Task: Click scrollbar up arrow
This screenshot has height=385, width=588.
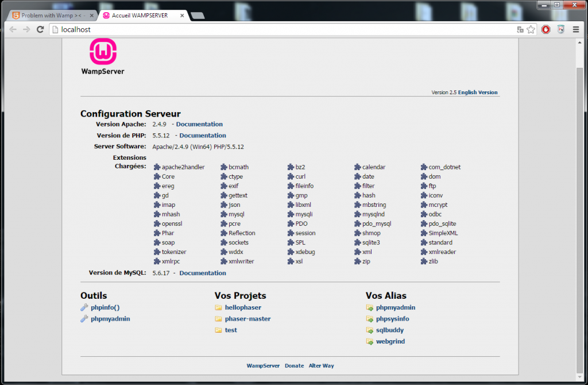Action: (580, 43)
